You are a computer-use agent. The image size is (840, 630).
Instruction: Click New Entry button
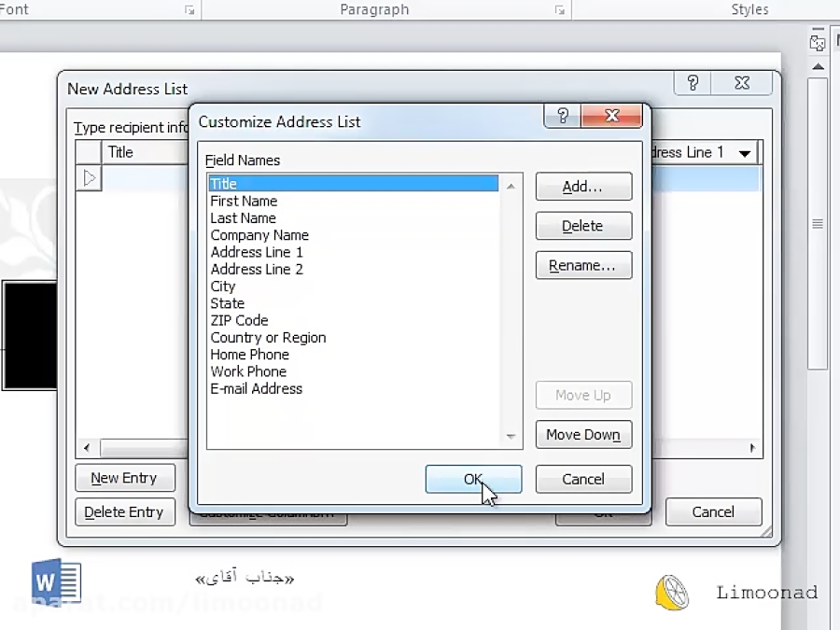tap(124, 478)
